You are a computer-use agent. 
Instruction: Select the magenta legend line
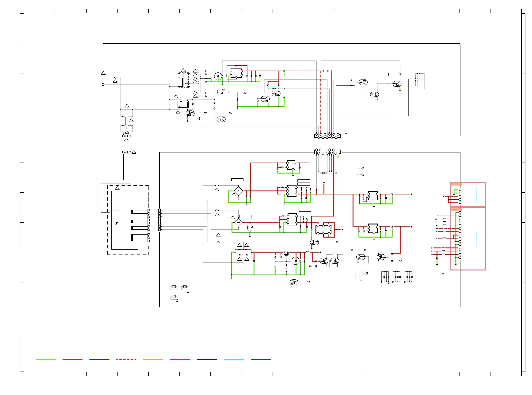point(180,360)
